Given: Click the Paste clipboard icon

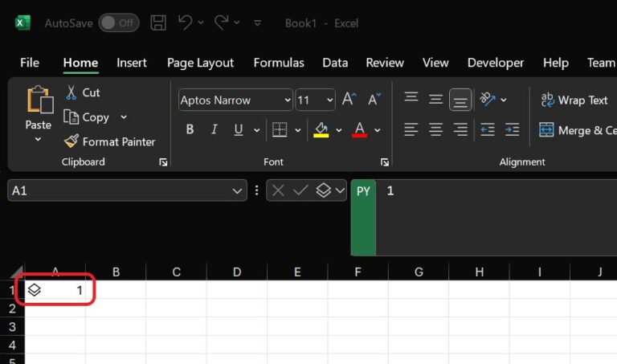Looking at the screenshot, I should click(39, 99).
